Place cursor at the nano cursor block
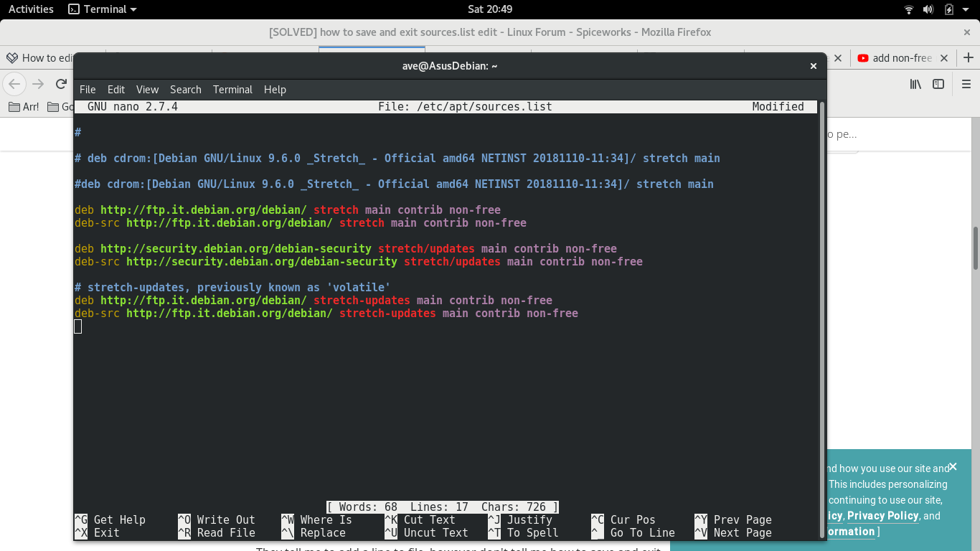 pos(78,326)
